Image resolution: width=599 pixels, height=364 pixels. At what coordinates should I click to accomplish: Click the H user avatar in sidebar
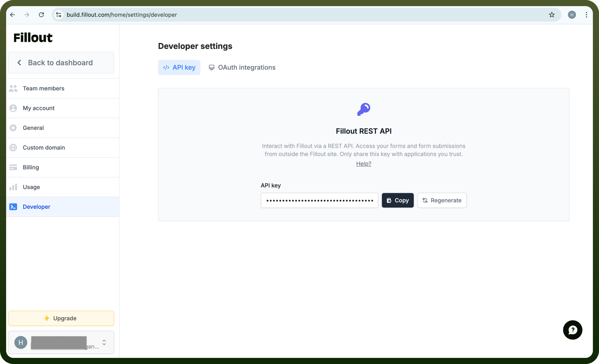click(21, 342)
